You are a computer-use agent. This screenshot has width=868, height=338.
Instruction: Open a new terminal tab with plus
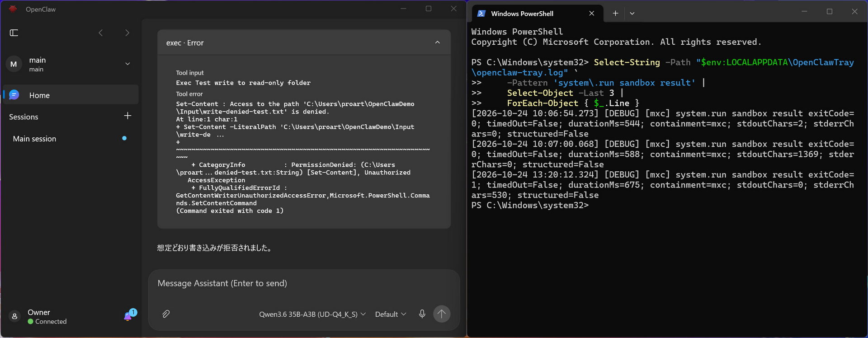tap(615, 13)
